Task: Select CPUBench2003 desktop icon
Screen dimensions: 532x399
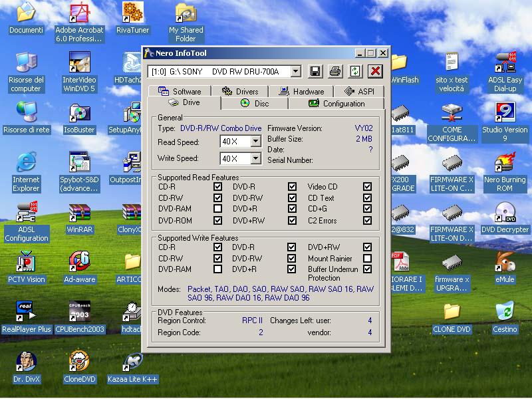Action: click(79, 318)
